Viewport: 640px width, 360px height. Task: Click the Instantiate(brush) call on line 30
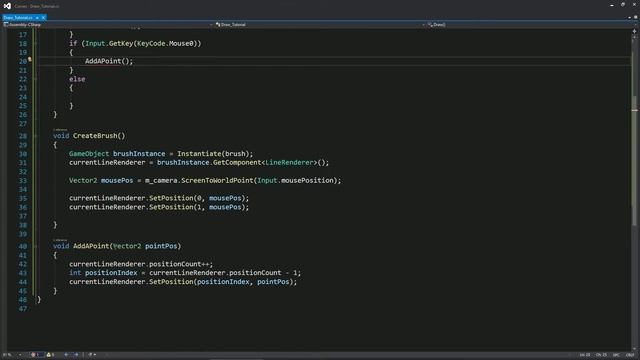213,153
